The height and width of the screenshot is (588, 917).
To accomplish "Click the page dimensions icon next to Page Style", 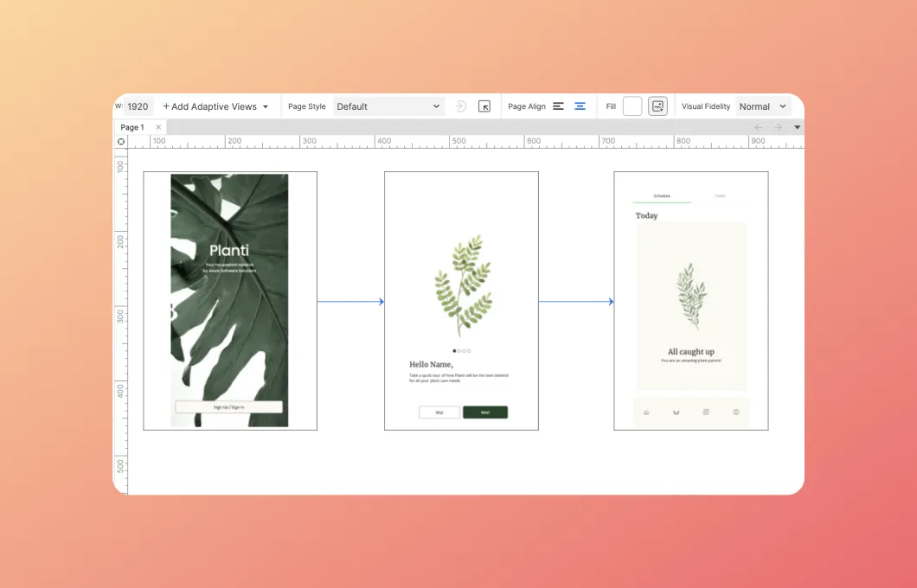I will point(484,106).
